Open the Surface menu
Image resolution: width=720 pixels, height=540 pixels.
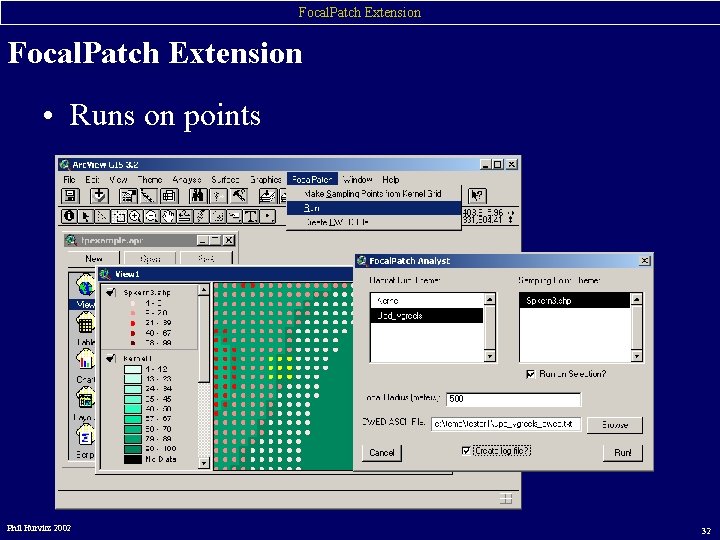point(225,180)
